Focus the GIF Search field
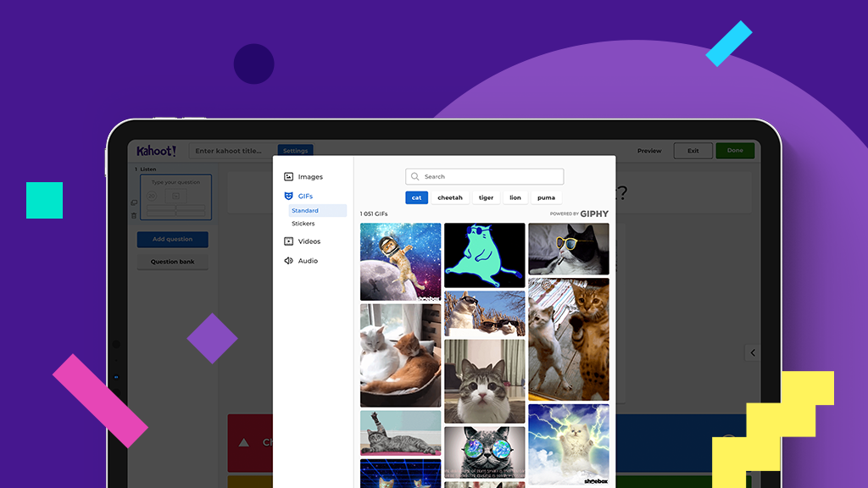This screenshot has height=488, width=868. point(484,176)
